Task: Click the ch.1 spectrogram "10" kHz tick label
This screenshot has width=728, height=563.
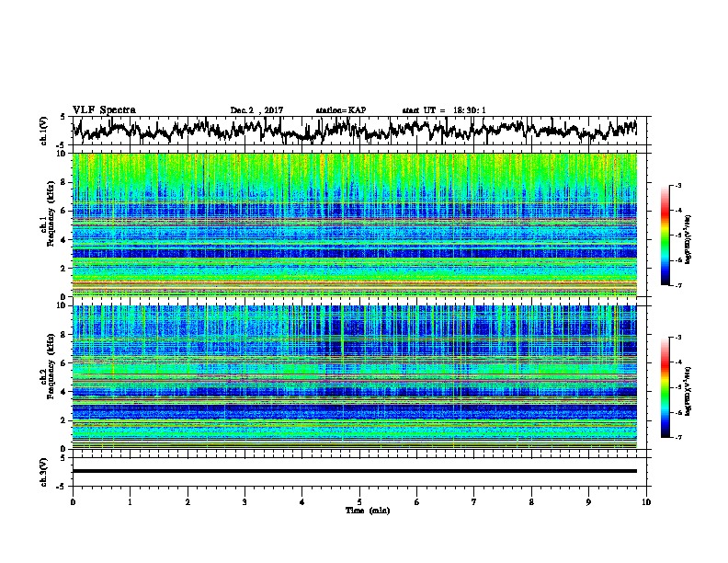Action: (63, 154)
